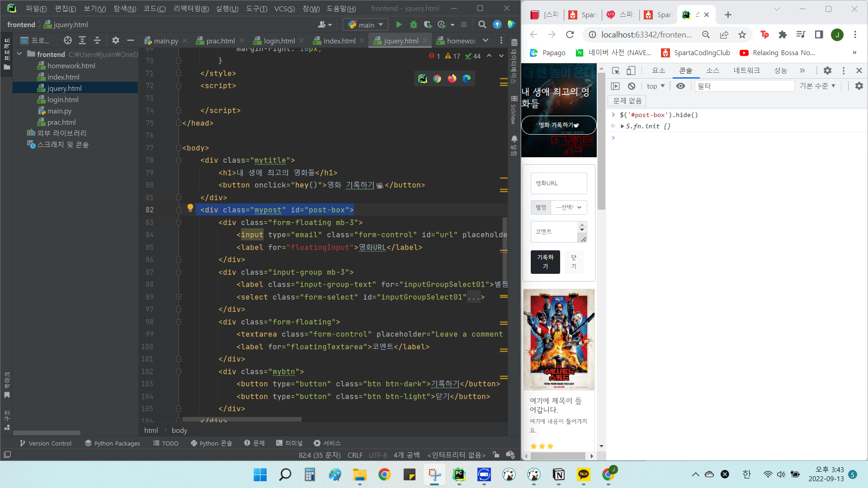Click the 영화URL input field

click(559, 183)
